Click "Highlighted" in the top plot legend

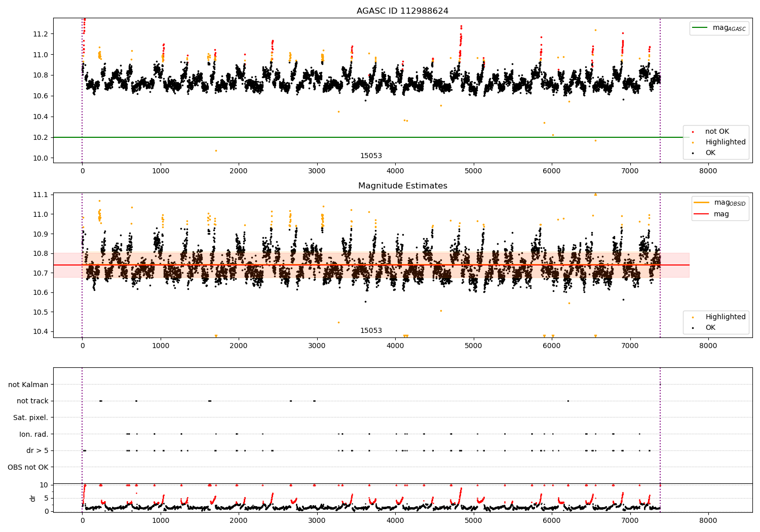point(726,142)
